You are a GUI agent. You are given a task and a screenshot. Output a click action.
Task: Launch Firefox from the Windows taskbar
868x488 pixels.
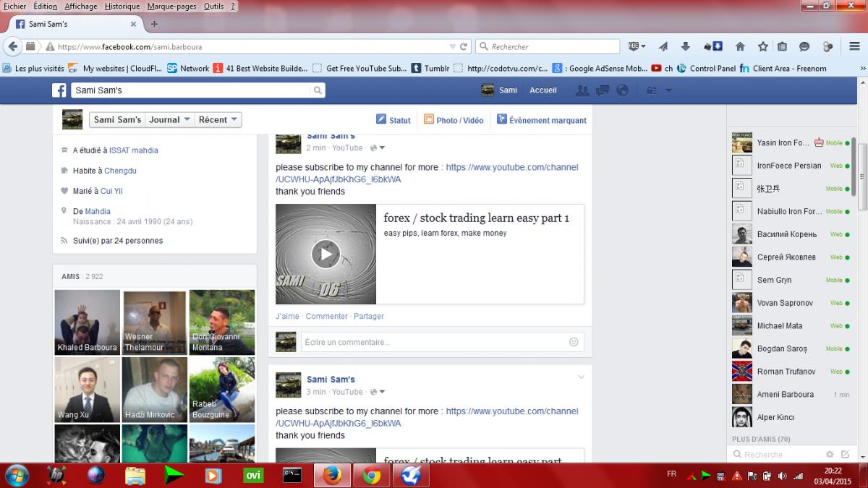[333, 475]
